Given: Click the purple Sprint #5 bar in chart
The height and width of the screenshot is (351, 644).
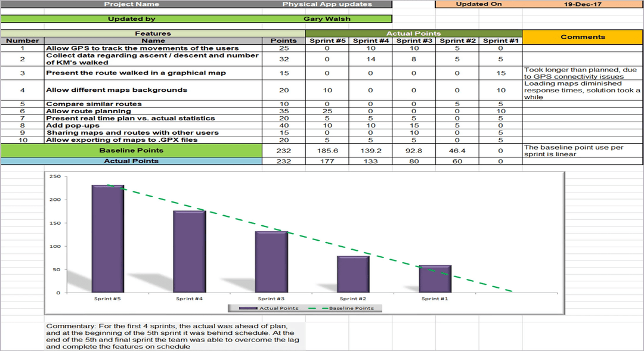Looking at the screenshot, I should tap(107, 238).
